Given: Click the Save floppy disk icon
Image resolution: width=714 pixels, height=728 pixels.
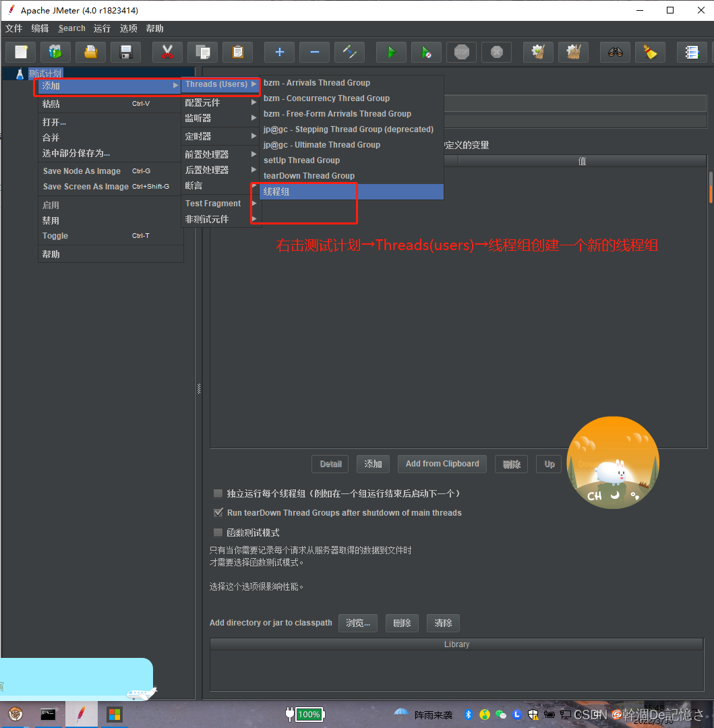Looking at the screenshot, I should click(x=126, y=52).
